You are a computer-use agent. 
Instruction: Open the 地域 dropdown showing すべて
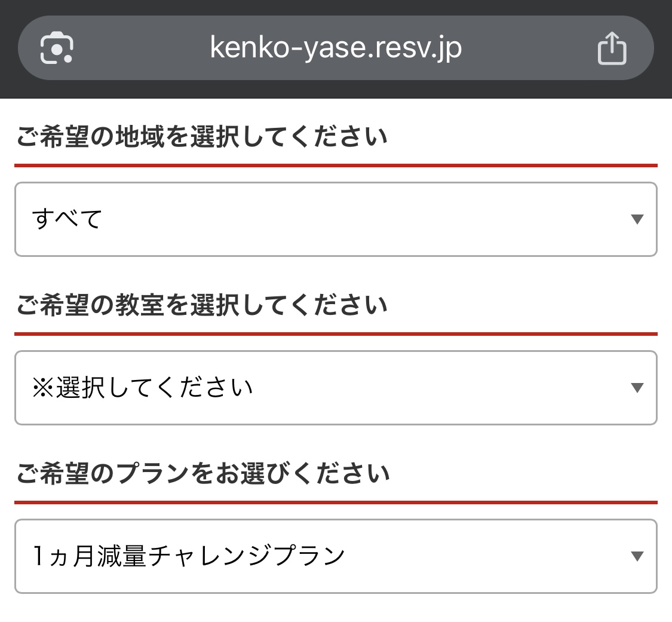(x=336, y=219)
